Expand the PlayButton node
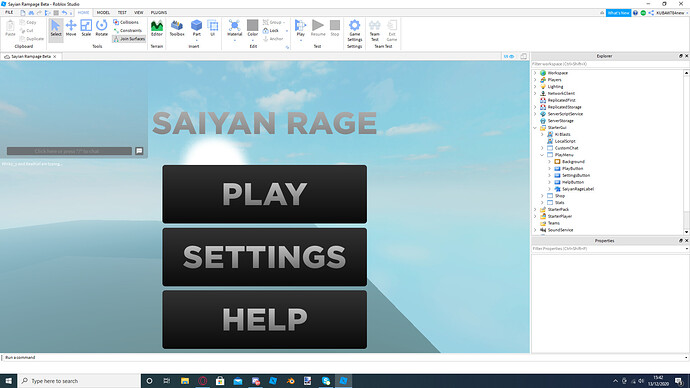Screen dimensions: 690x388 [550, 168]
